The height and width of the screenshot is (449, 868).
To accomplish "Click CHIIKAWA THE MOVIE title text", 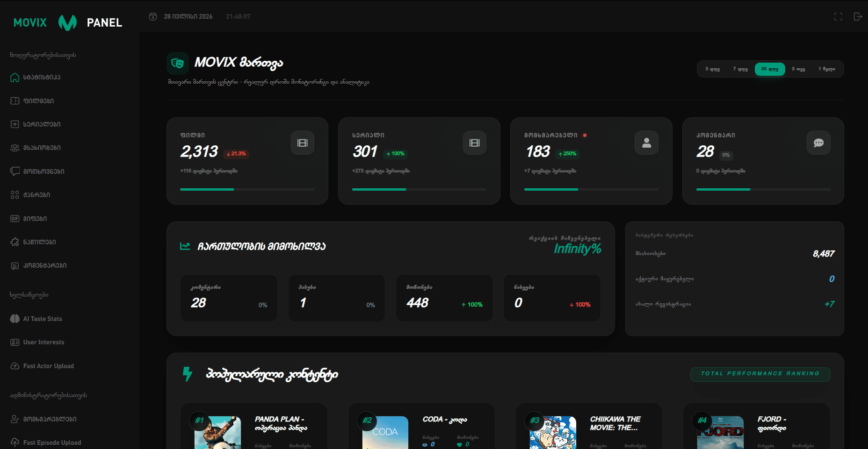I will coord(615,423).
